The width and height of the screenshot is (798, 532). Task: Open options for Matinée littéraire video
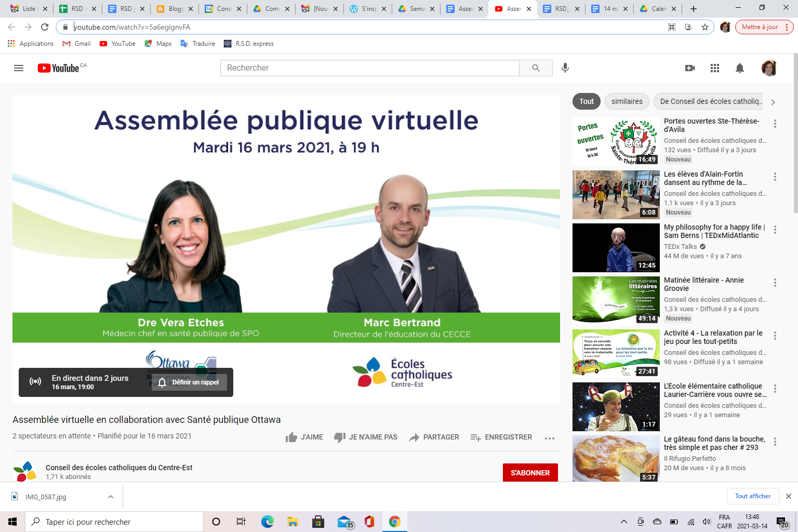click(775, 283)
